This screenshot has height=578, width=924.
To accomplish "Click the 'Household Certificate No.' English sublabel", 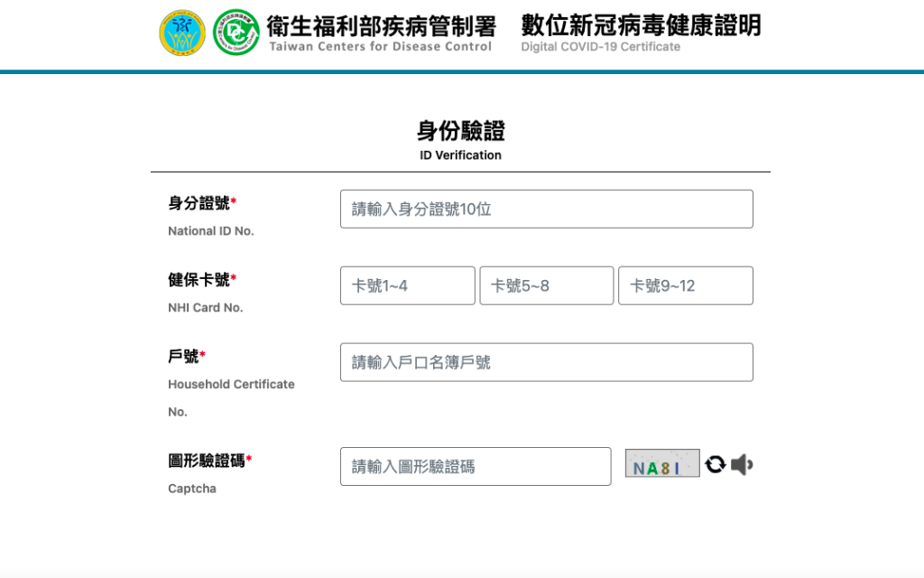I will click(231, 385).
